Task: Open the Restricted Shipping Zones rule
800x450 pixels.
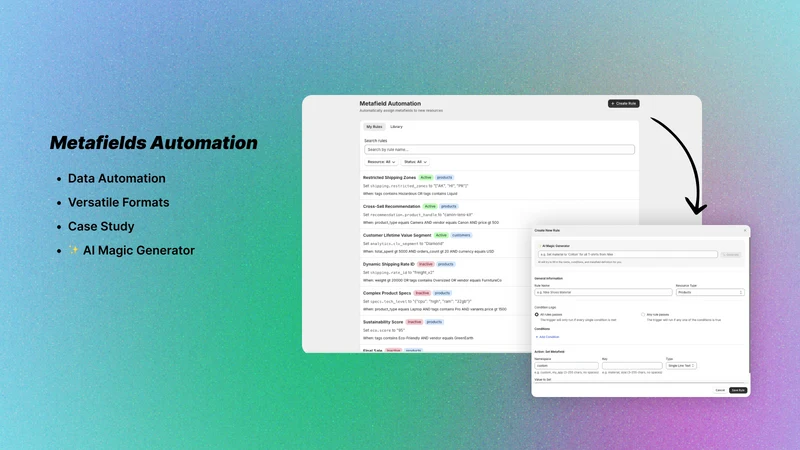Action: pyautogui.click(x=389, y=178)
